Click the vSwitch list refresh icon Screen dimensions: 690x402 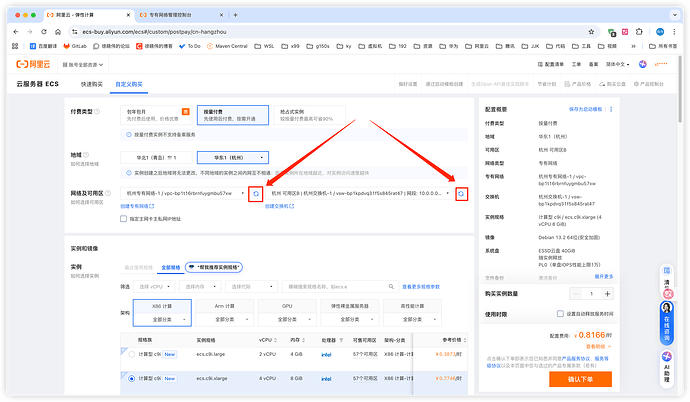pos(461,193)
